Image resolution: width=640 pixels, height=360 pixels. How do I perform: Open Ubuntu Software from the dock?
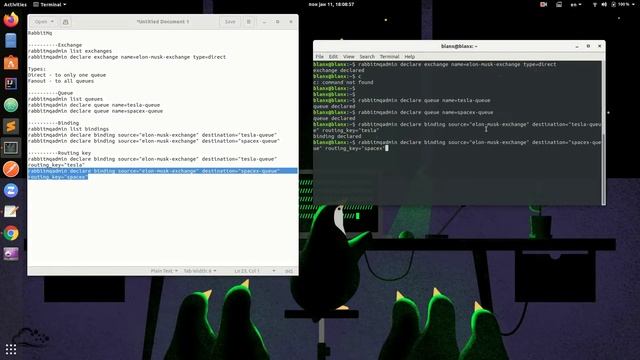pyautogui.click(x=11, y=62)
